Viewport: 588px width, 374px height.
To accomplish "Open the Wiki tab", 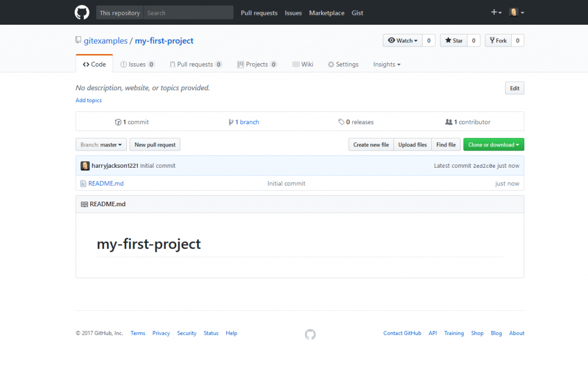I will tap(303, 64).
